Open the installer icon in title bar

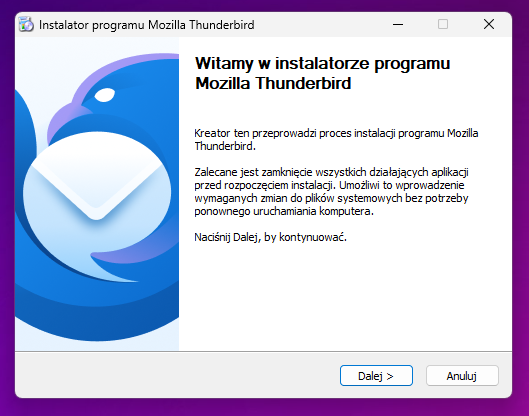coord(26,25)
